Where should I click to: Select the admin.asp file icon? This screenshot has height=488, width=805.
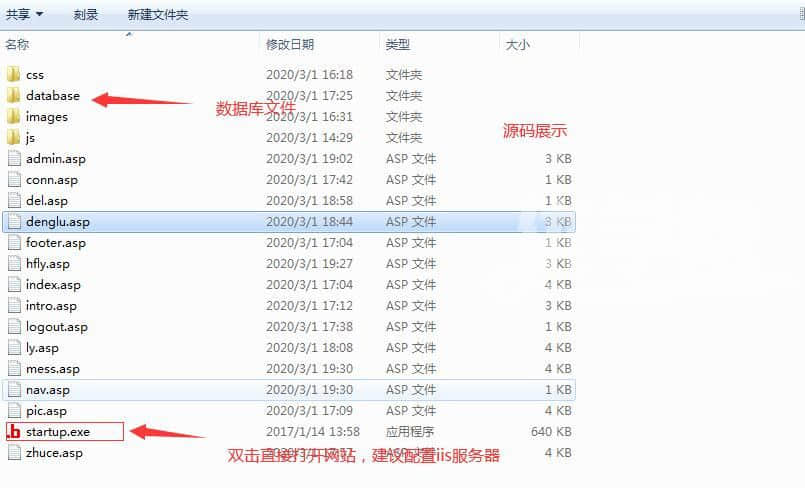(x=14, y=159)
